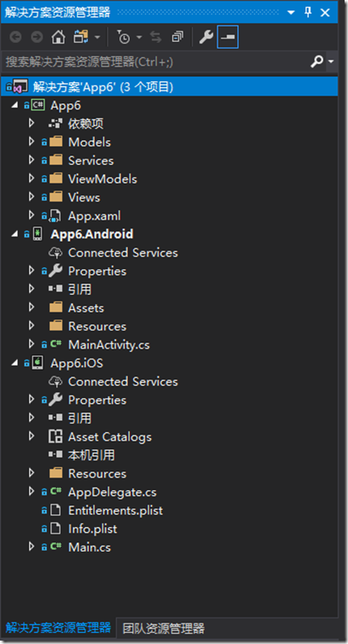
Task: Click the Info.plist file icon
Action: 55,529
